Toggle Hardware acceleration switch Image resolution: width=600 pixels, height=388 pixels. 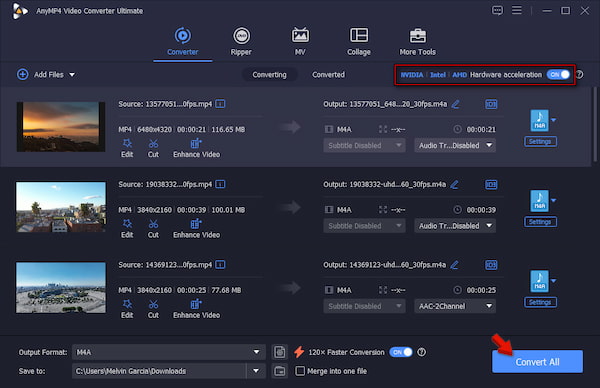pyautogui.click(x=558, y=75)
